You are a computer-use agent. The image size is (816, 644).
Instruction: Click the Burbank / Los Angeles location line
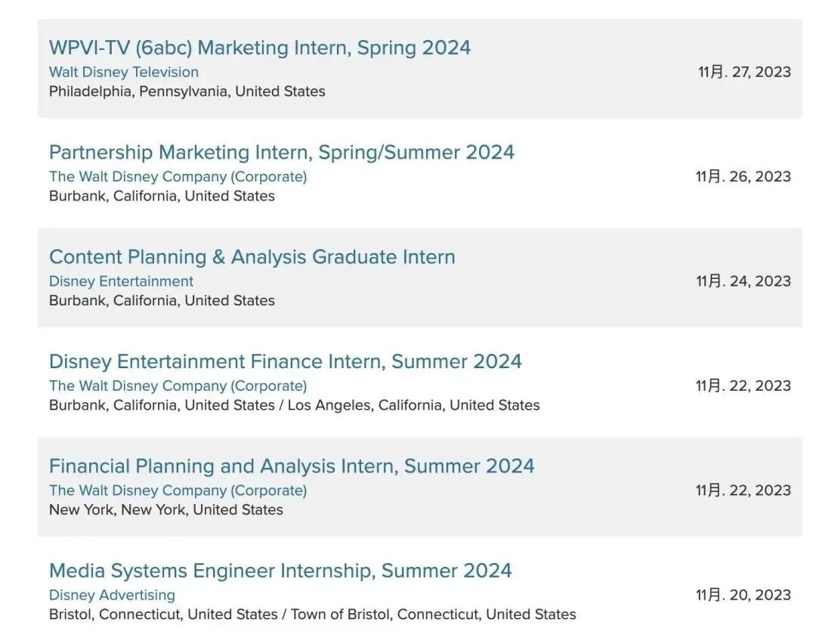[x=294, y=405]
